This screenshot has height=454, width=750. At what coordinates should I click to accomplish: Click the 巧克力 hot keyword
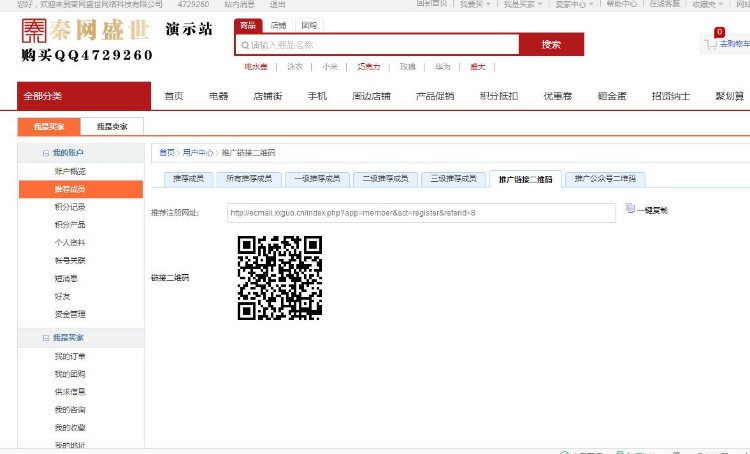click(368, 67)
